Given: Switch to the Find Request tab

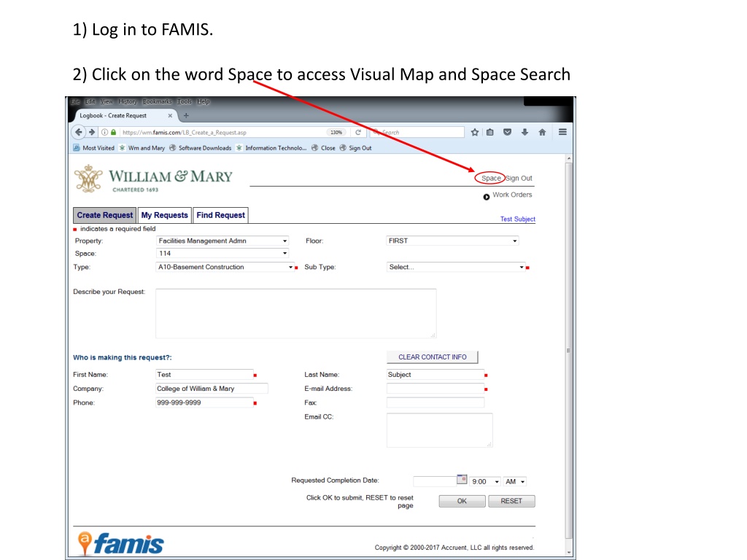Looking at the screenshot, I should click(220, 215).
